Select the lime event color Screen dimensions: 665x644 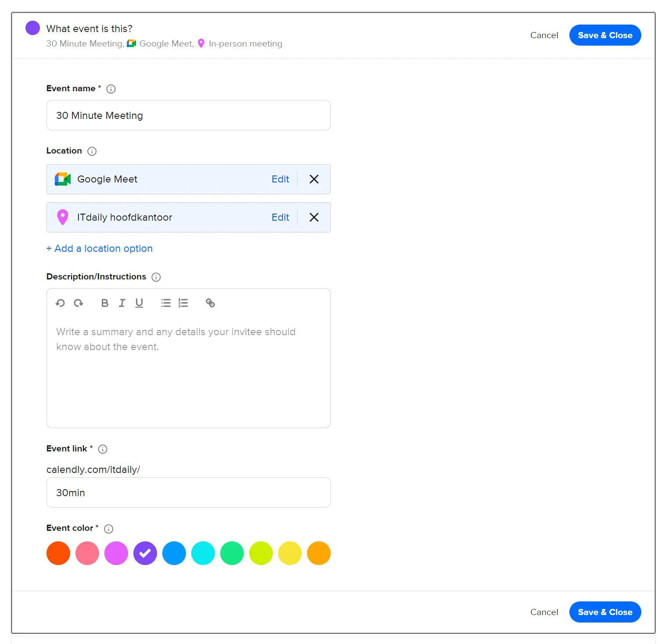[261, 553]
